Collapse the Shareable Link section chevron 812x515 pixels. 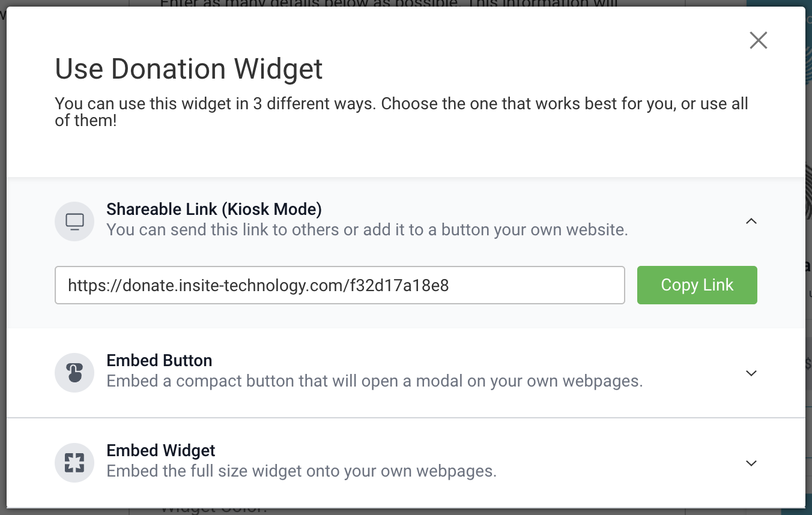coord(751,221)
